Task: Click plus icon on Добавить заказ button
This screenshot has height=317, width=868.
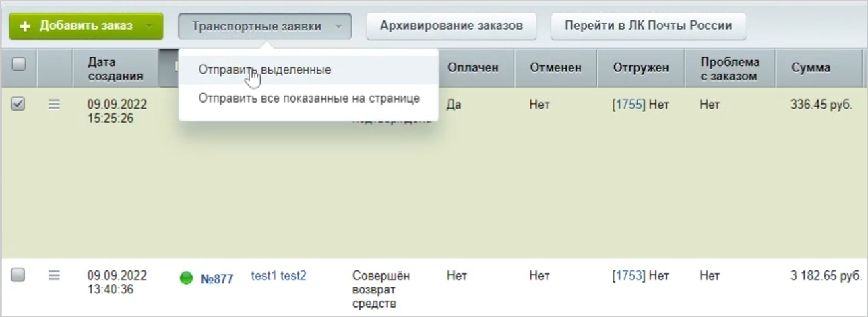Action: [26, 26]
